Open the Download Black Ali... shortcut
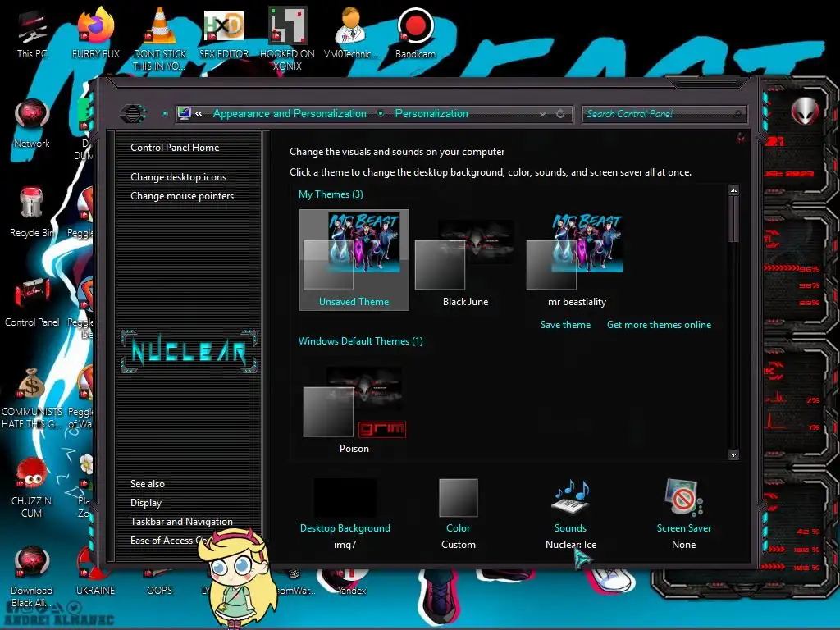Screen dimensions: 840x630 [32, 577]
